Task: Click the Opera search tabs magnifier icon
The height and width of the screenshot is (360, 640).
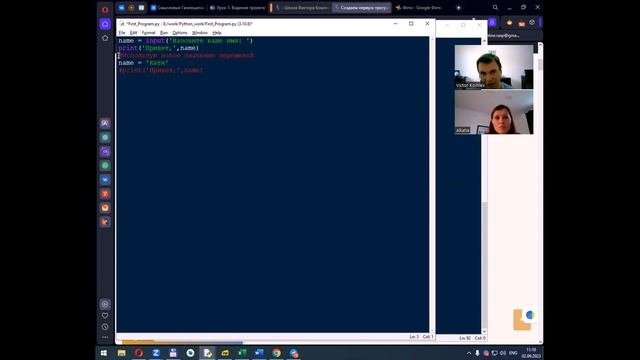Action: (495, 7)
